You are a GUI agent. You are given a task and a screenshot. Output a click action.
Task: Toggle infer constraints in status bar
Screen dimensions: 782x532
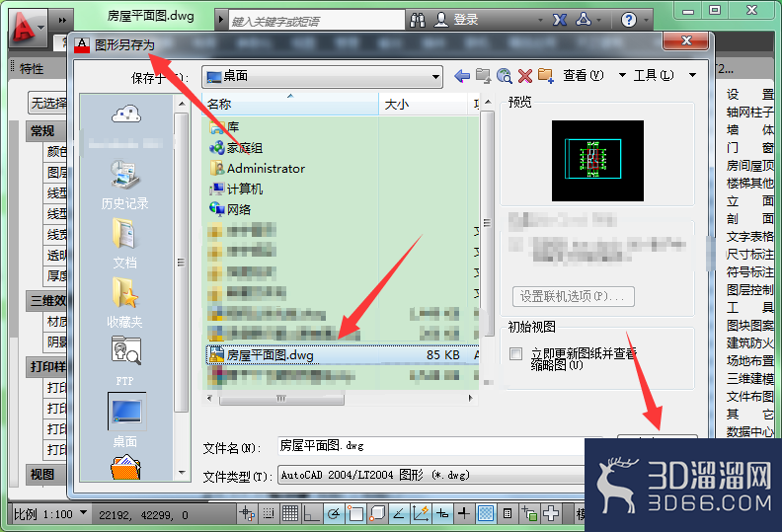(x=247, y=513)
